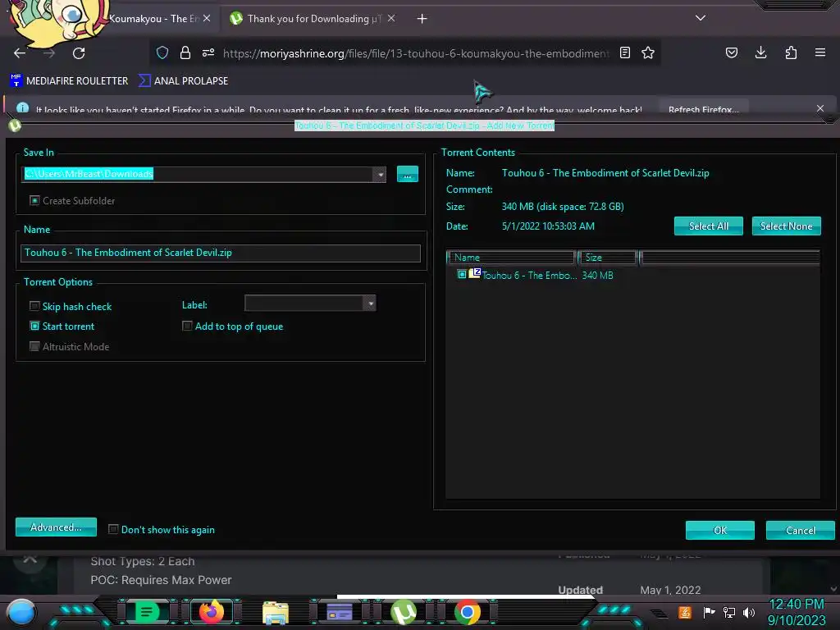Click the Refresh Firefox button
Viewport: 840px width, 630px height.
click(x=703, y=109)
